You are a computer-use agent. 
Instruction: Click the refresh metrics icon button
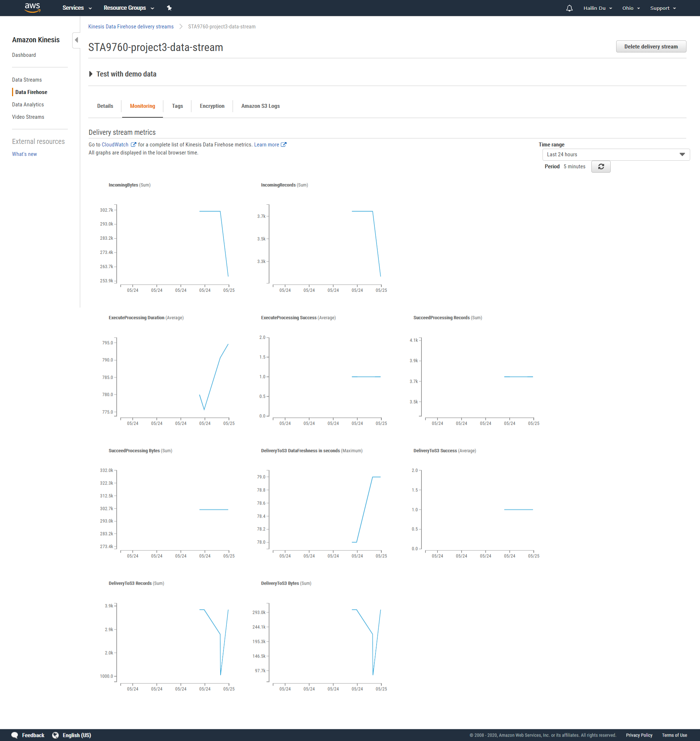tap(601, 167)
